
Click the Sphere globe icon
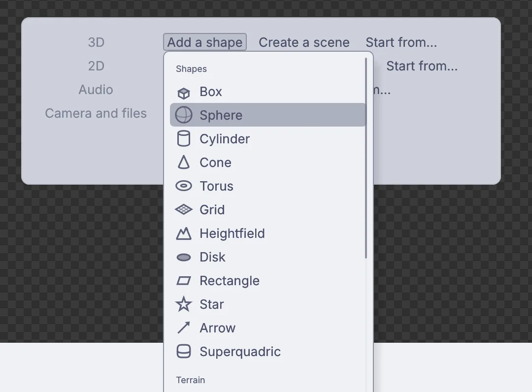pos(184,115)
